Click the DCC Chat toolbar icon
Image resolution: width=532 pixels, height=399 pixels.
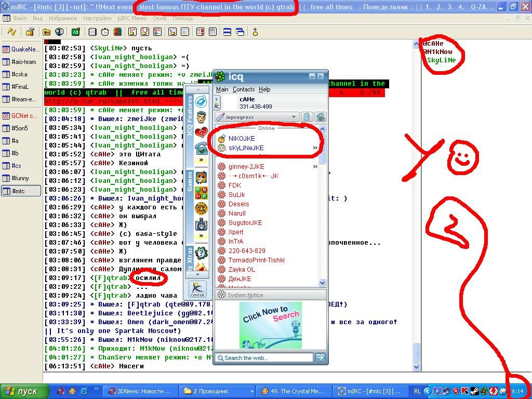tap(145, 32)
